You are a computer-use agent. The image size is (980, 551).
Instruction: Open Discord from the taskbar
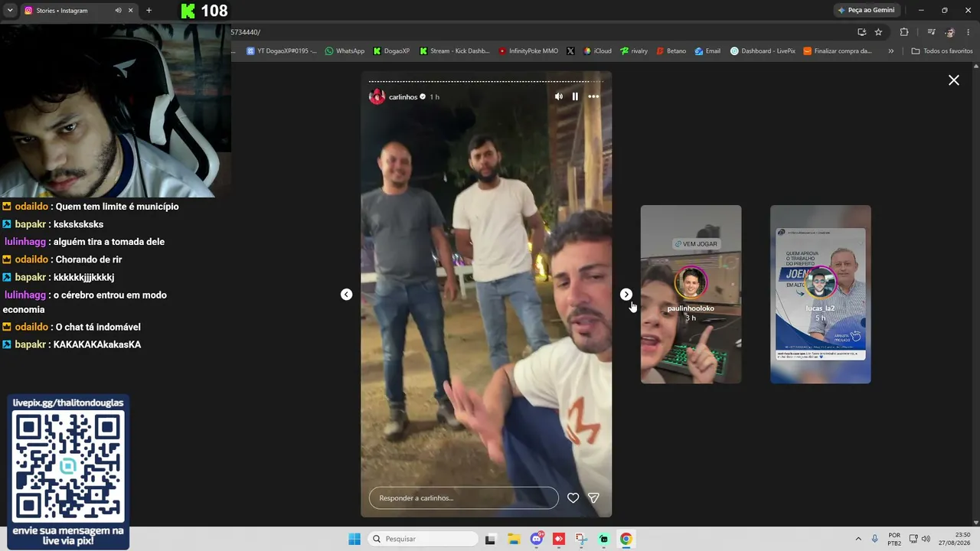537,539
